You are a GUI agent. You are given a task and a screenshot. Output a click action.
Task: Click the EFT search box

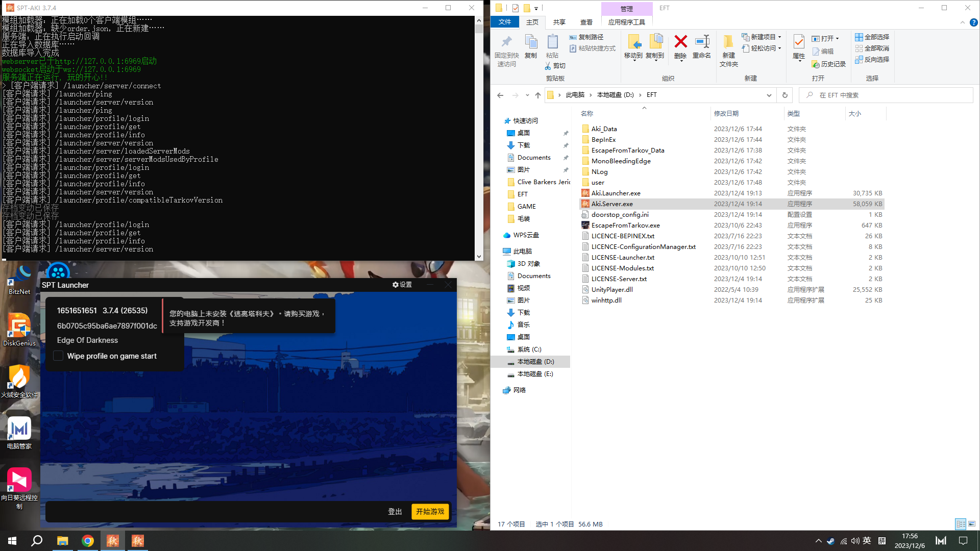[x=886, y=95]
